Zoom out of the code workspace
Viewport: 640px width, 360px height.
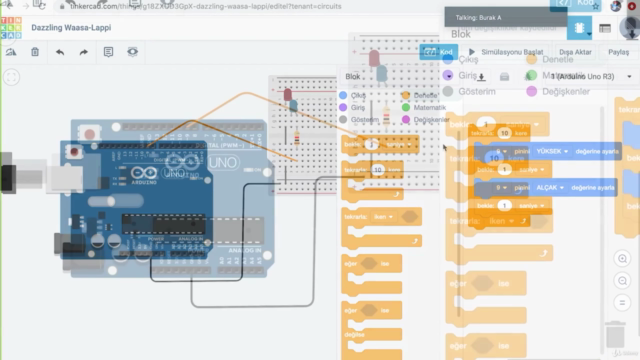(622, 281)
